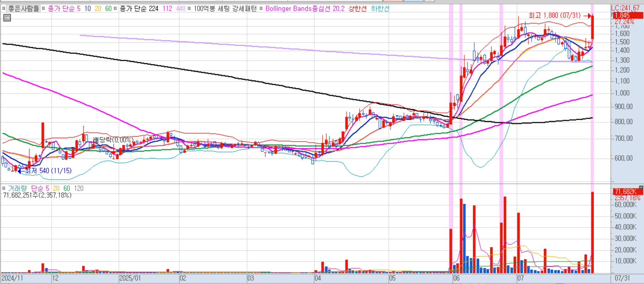Toggle the square marker before 종가 단순 5
The height and width of the screenshot is (284, 644).
point(43,8)
